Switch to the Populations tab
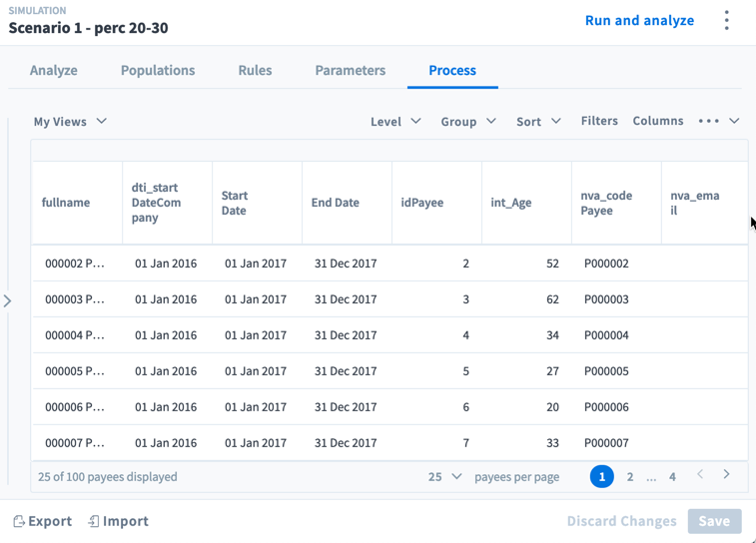Image resolution: width=756 pixels, height=543 pixels. pyautogui.click(x=158, y=71)
